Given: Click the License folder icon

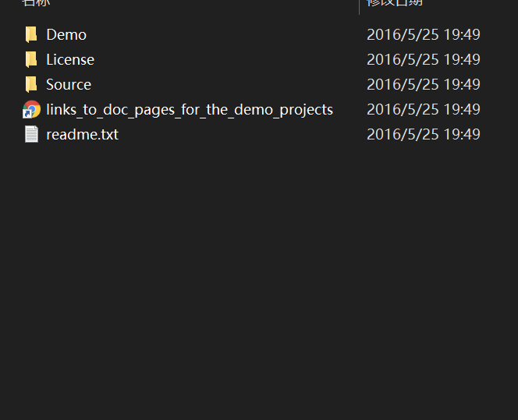Looking at the screenshot, I should point(31,59).
